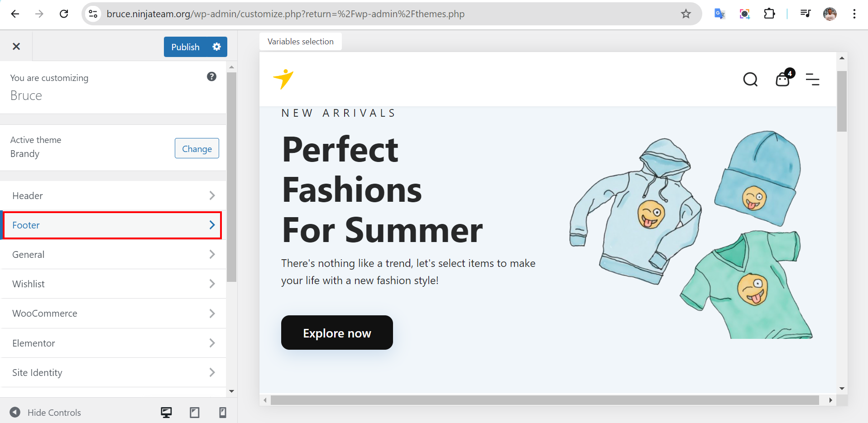This screenshot has width=868, height=423.
Task: Open the shopping cart with 4 items
Action: pos(783,80)
